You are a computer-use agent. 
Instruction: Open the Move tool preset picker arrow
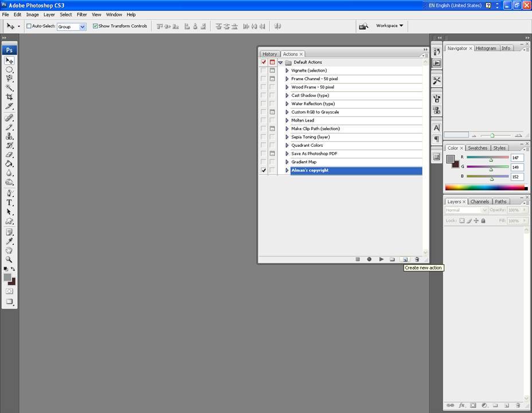pos(19,26)
